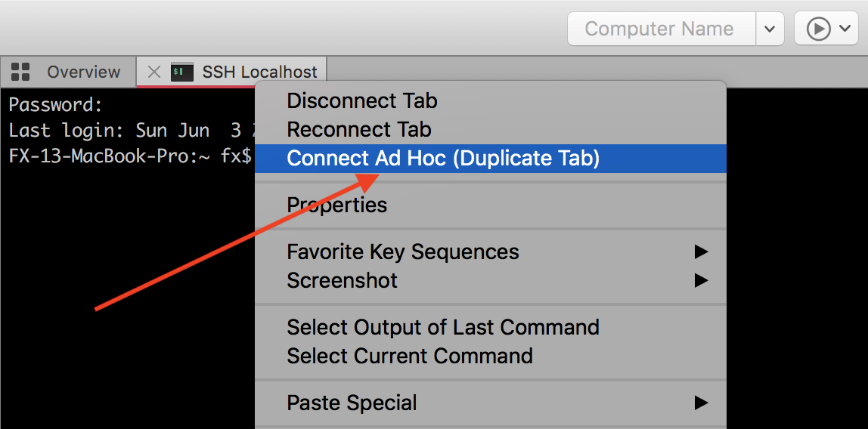
Task: Click the FX-13-MacBook-Pro shell prompt line
Action: [129, 158]
